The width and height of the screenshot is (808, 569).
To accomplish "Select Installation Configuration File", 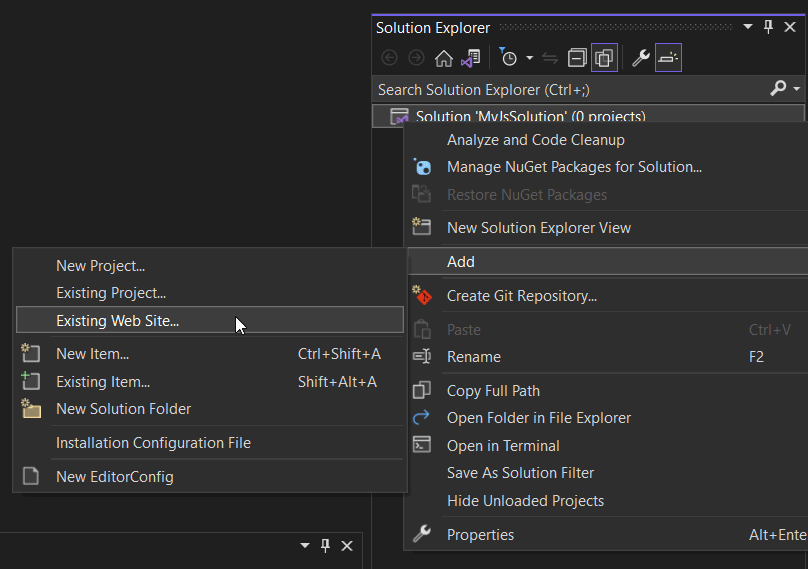I will coord(153,443).
